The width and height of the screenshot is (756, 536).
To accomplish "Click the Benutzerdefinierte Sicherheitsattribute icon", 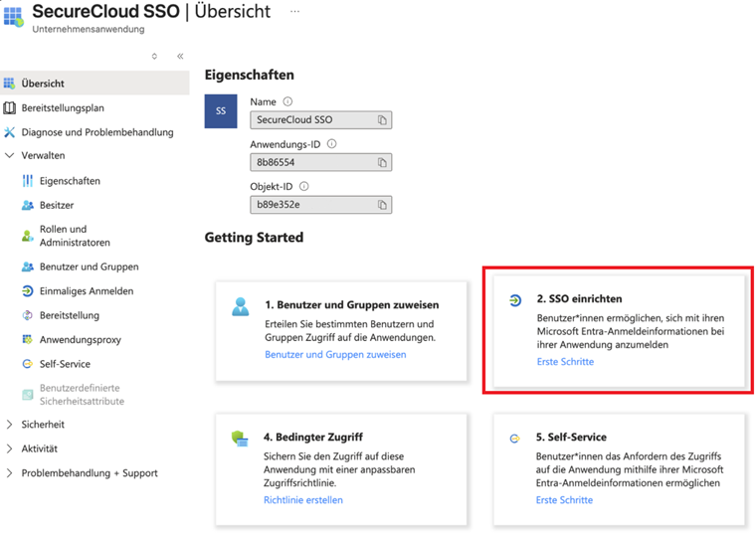I will [28, 395].
